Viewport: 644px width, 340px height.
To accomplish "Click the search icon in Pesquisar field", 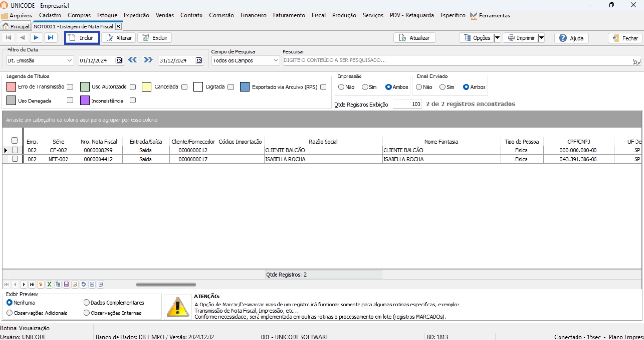I will pos(636,61).
